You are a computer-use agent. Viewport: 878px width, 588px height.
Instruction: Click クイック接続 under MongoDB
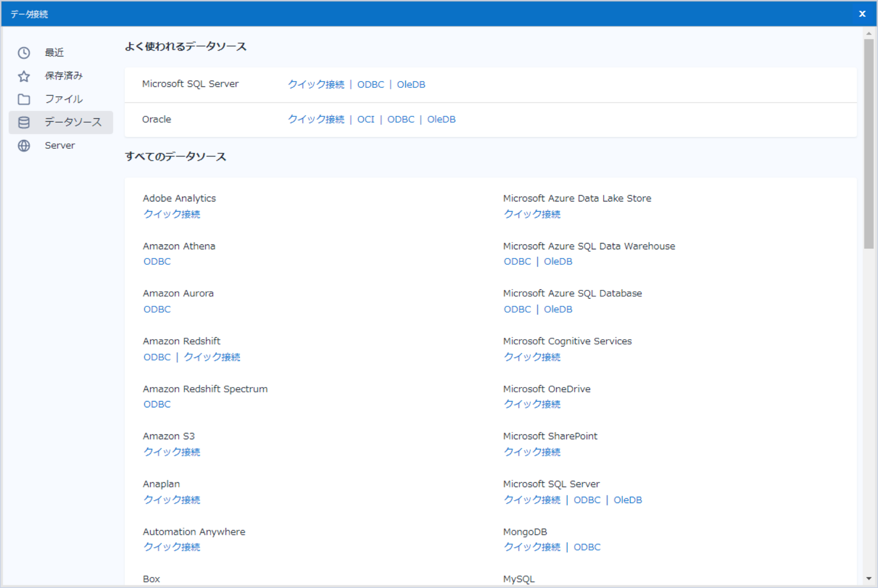click(532, 547)
